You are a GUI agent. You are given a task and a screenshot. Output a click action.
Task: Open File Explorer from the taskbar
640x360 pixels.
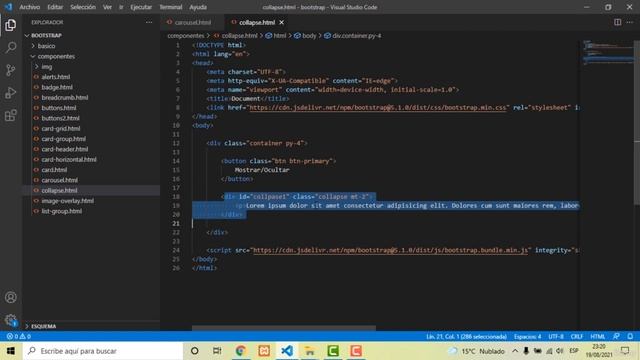click(x=310, y=351)
